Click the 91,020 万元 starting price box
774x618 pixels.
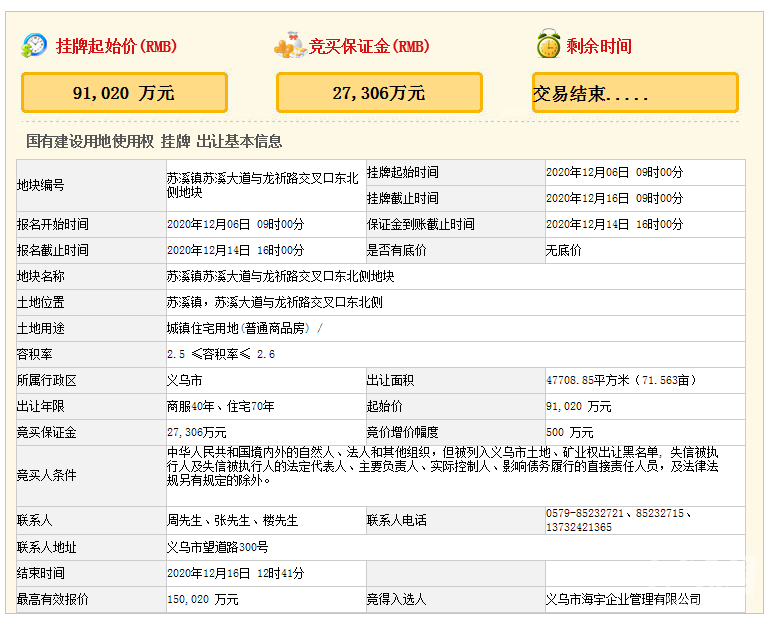tap(124, 93)
